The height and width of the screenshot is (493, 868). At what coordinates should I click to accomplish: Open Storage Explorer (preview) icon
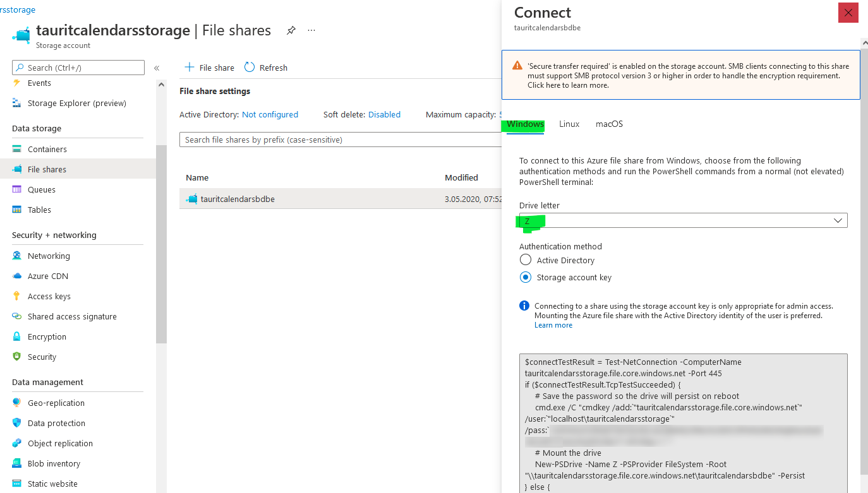17,104
